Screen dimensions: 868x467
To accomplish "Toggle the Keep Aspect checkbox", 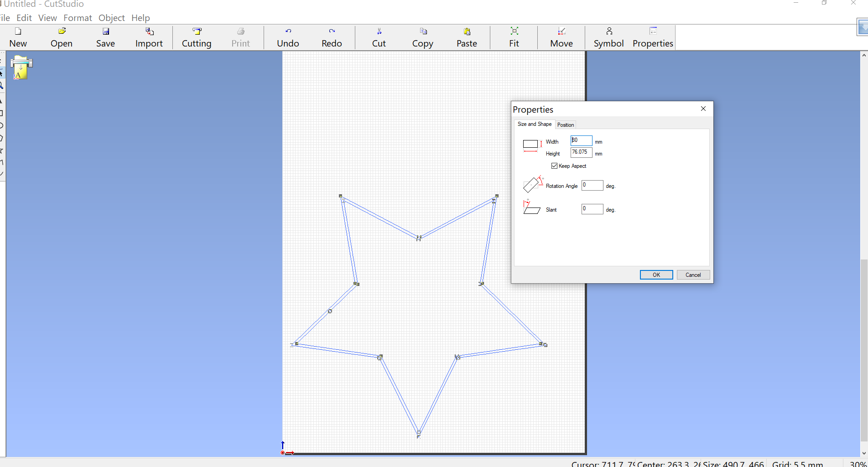I will (554, 166).
